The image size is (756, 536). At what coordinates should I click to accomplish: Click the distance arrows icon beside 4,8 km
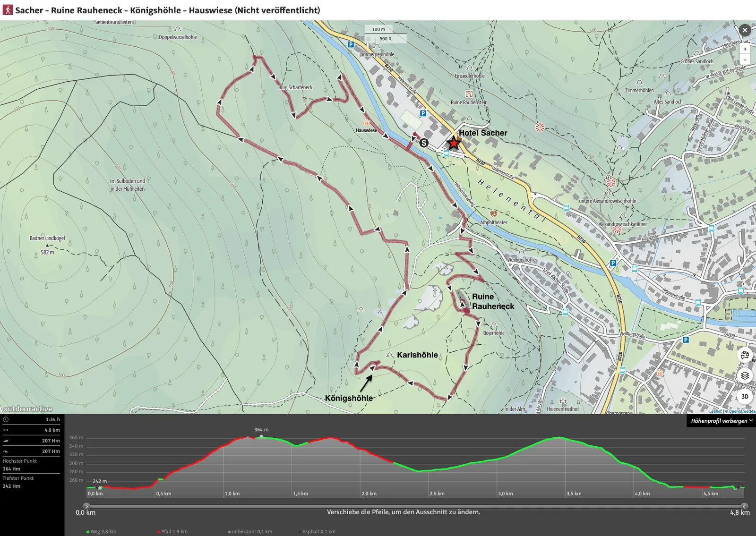(x=6, y=430)
